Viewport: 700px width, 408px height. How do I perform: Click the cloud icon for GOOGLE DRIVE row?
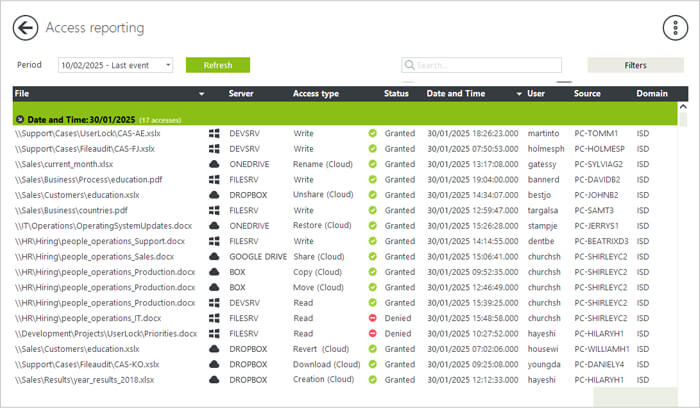coord(213,256)
